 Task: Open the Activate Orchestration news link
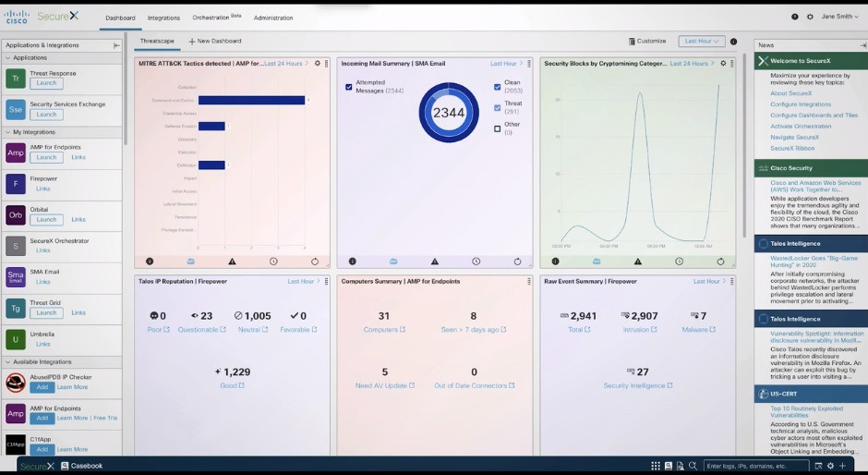(801, 127)
